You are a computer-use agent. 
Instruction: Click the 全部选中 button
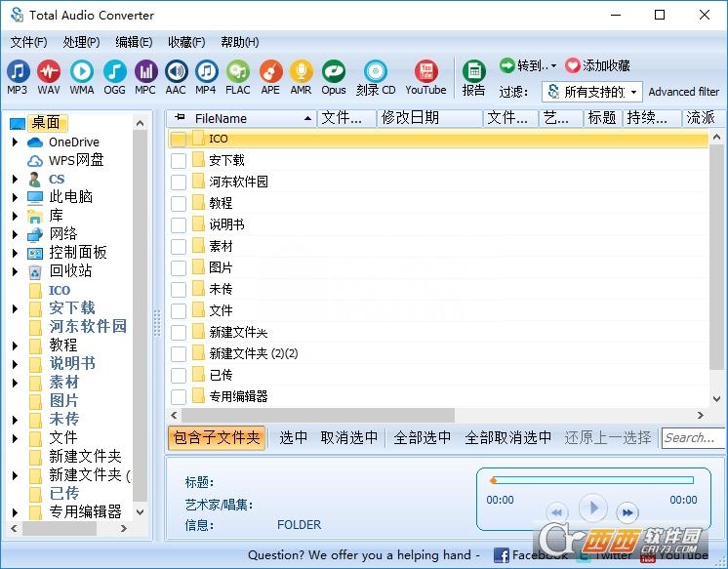tap(422, 437)
